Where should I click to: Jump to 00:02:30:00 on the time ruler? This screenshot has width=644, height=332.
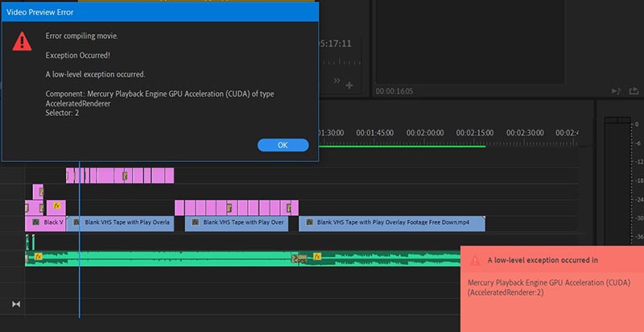(525, 133)
